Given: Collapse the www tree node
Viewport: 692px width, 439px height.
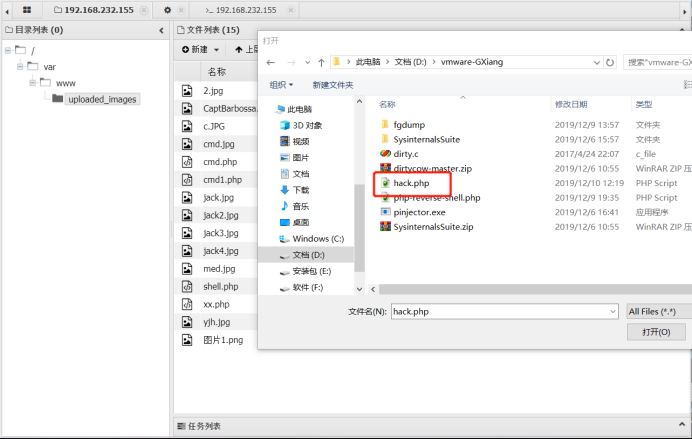Looking at the screenshot, I should click(x=33, y=83).
